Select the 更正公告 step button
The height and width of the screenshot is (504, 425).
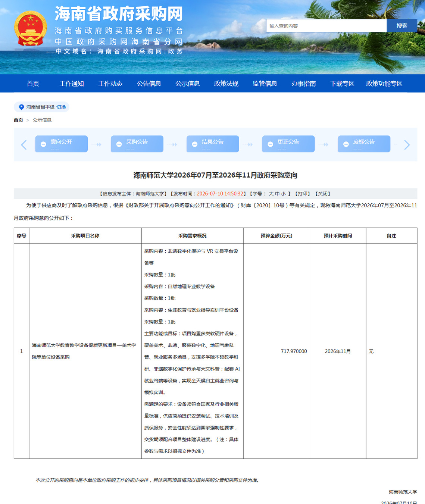(288, 144)
